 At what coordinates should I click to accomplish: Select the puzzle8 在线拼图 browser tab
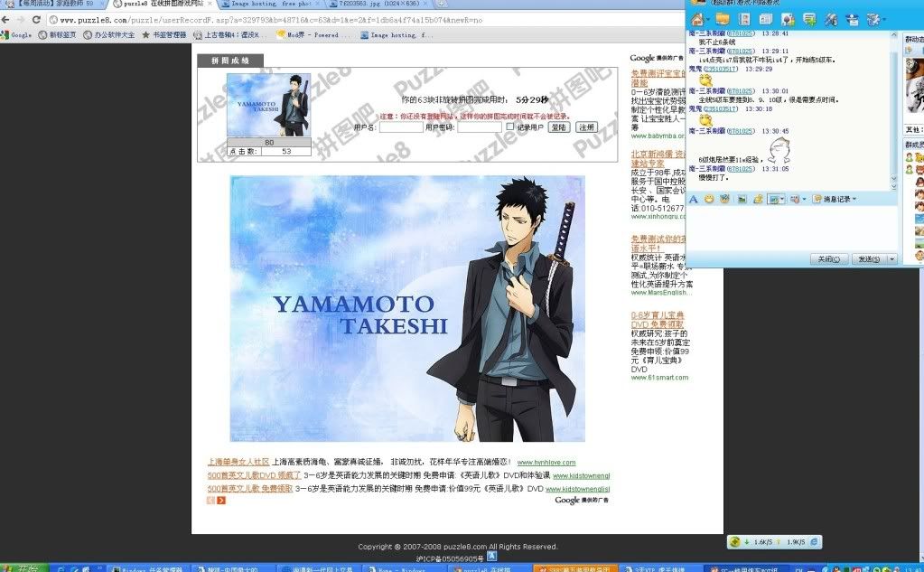click(163, 4)
